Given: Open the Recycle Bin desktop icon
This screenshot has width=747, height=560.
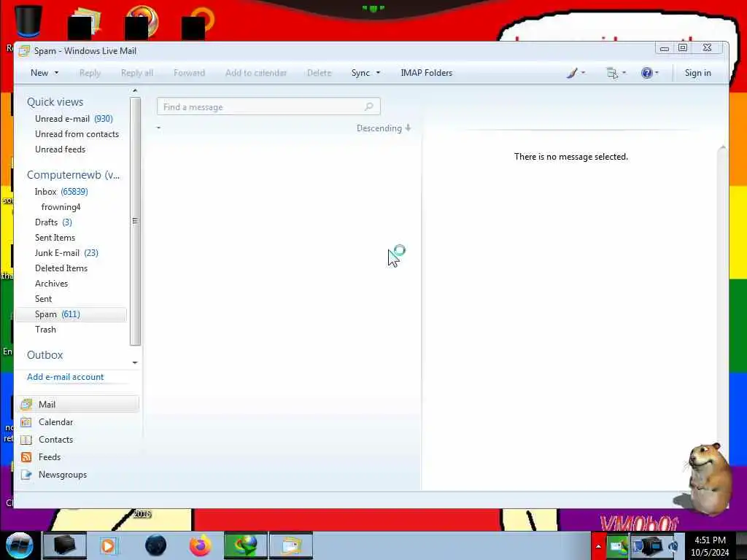Looking at the screenshot, I should 28,22.
